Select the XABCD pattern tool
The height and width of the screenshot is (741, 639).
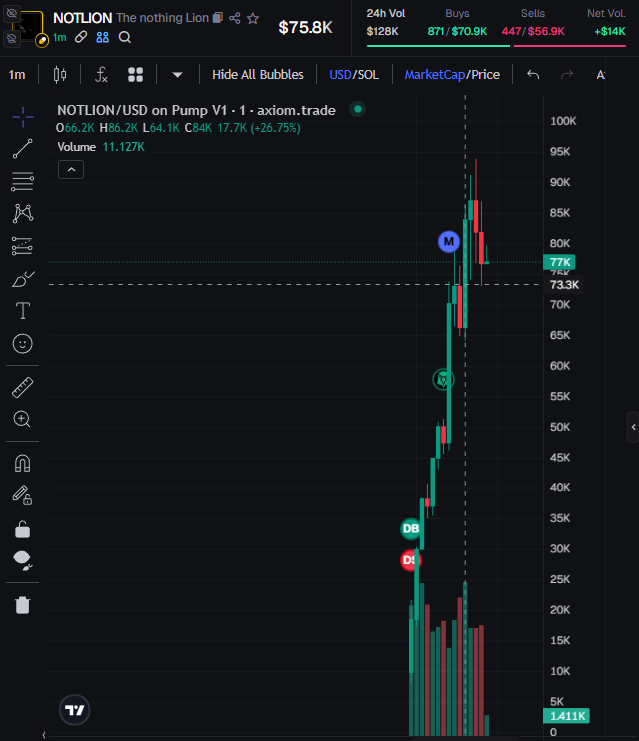click(x=23, y=214)
